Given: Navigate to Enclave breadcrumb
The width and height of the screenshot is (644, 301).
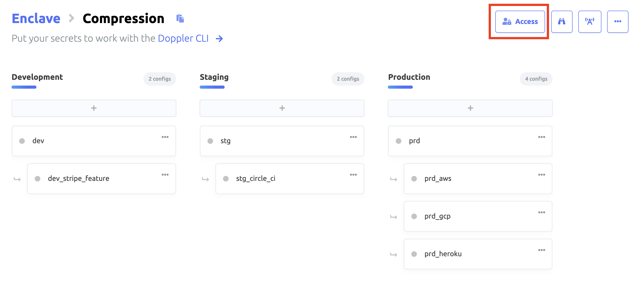Looking at the screenshot, I should click(36, 18).
